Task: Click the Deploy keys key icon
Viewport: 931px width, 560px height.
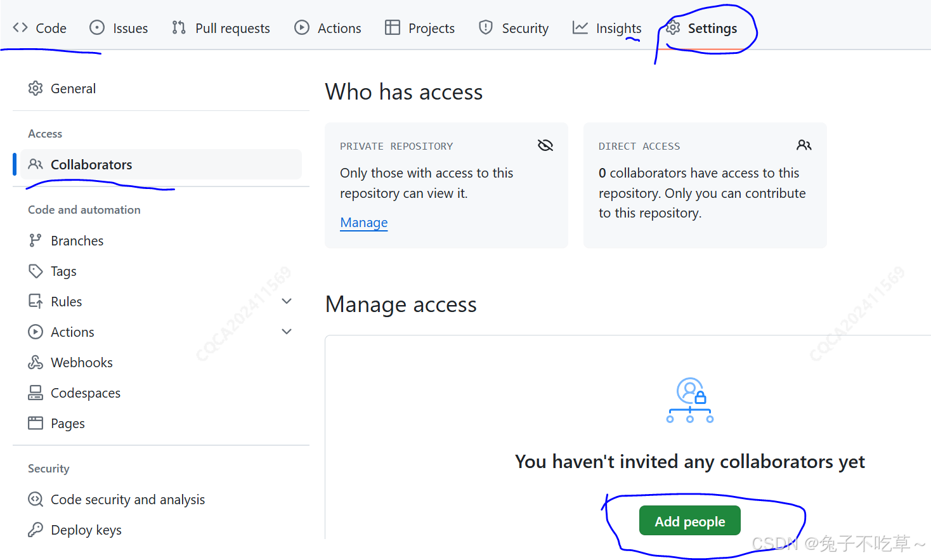Action: (36, 530)
